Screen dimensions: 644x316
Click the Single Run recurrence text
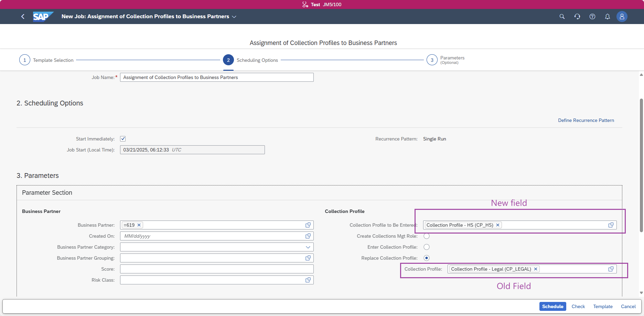pyautogui.click(x=434, y=139)
